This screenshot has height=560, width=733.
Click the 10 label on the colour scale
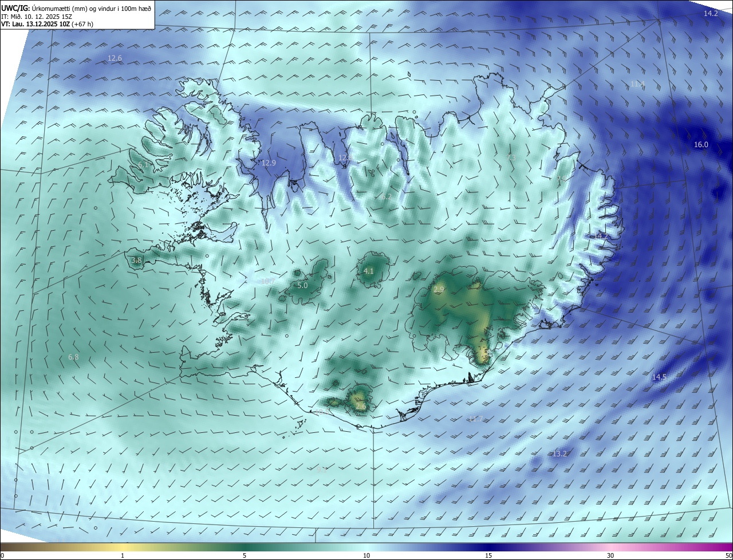366,555
